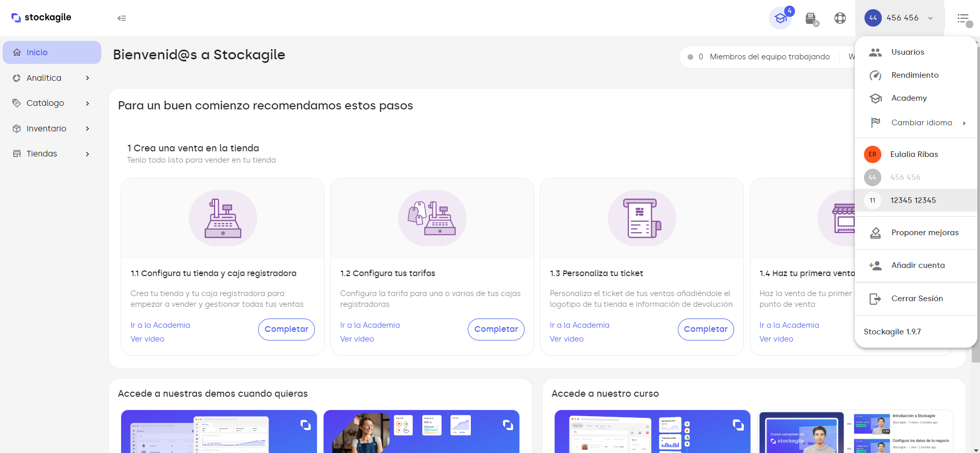This screenshot has width=980, height=453.
Task: Open Usuarios from the account menu
Action: point(916,52)
